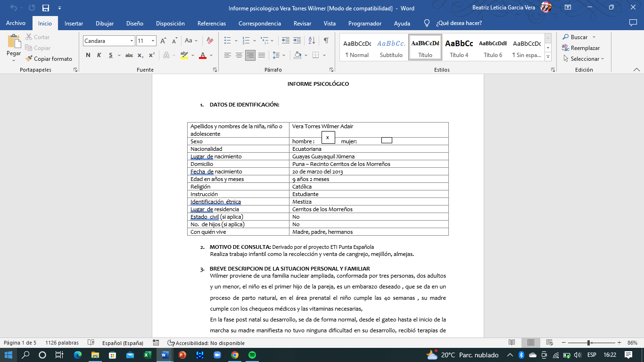Image resolution: width=644 pixels, height=362 pixels.
Task: Check the empty mujer checkbox
Action: tap(387, 140)
